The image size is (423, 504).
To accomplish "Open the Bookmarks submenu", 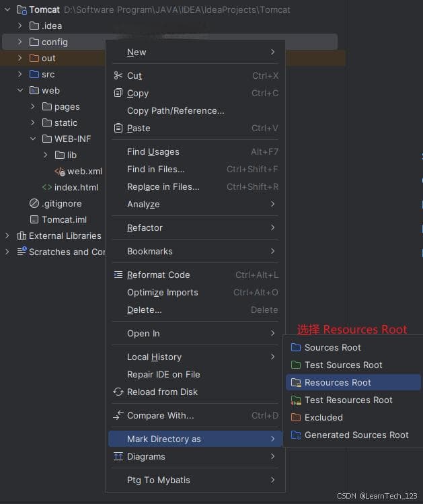I will point(195,252).
